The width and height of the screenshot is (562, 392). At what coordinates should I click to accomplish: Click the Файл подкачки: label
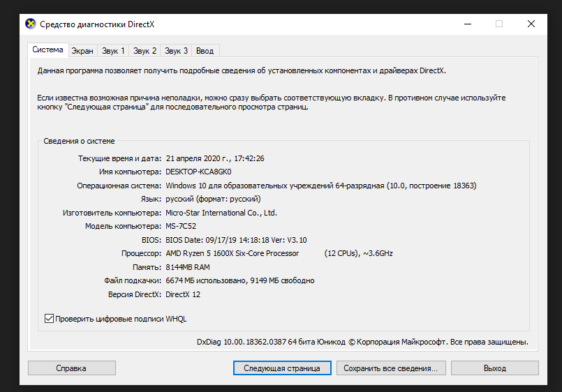pos(133,280)
